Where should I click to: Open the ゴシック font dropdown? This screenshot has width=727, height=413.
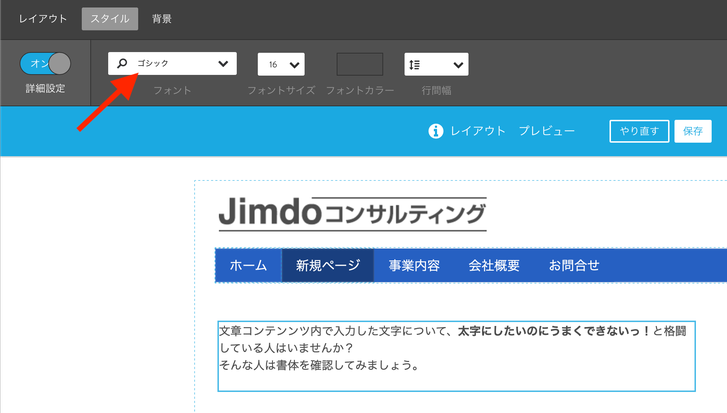coord(172,64)
